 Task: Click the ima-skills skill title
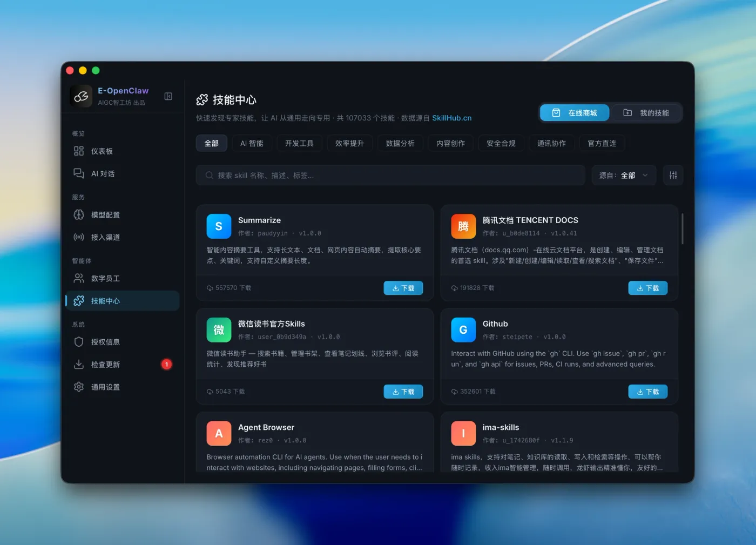(x=501, y=427)
